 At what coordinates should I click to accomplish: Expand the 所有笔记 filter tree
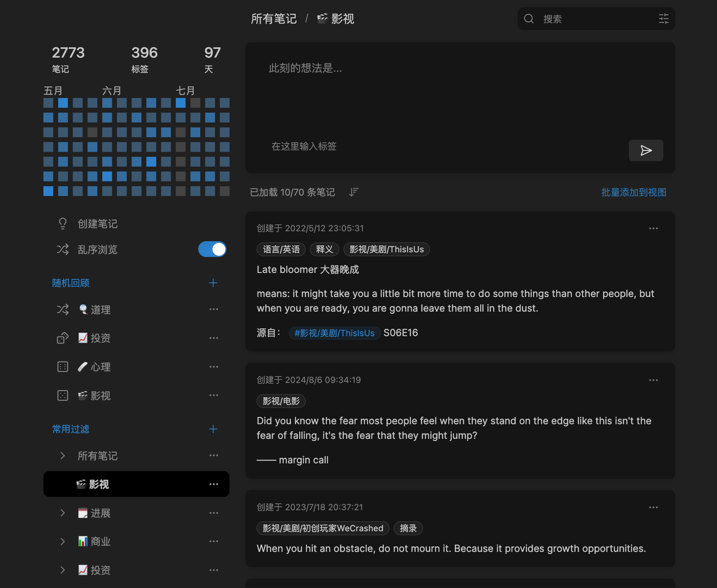tap(63, 456)
